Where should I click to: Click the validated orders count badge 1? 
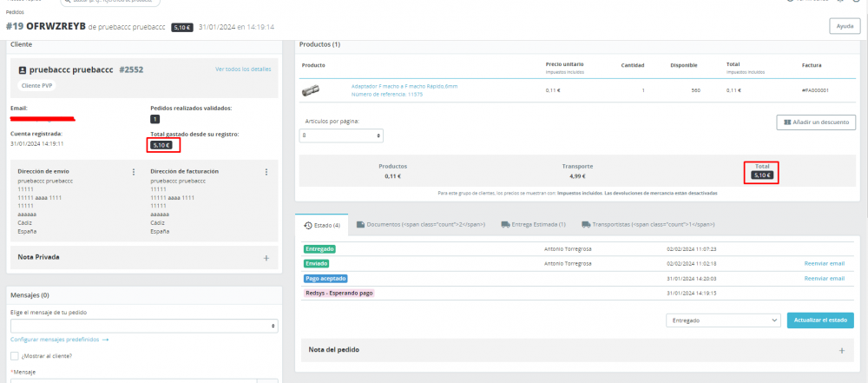point(155,119)
